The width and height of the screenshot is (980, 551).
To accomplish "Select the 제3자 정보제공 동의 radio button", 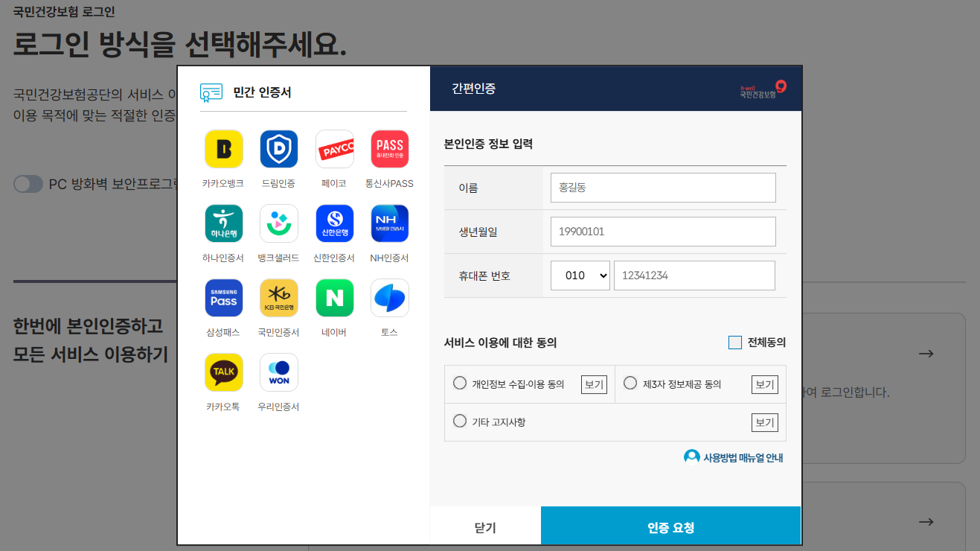I will tap(630, 383).
